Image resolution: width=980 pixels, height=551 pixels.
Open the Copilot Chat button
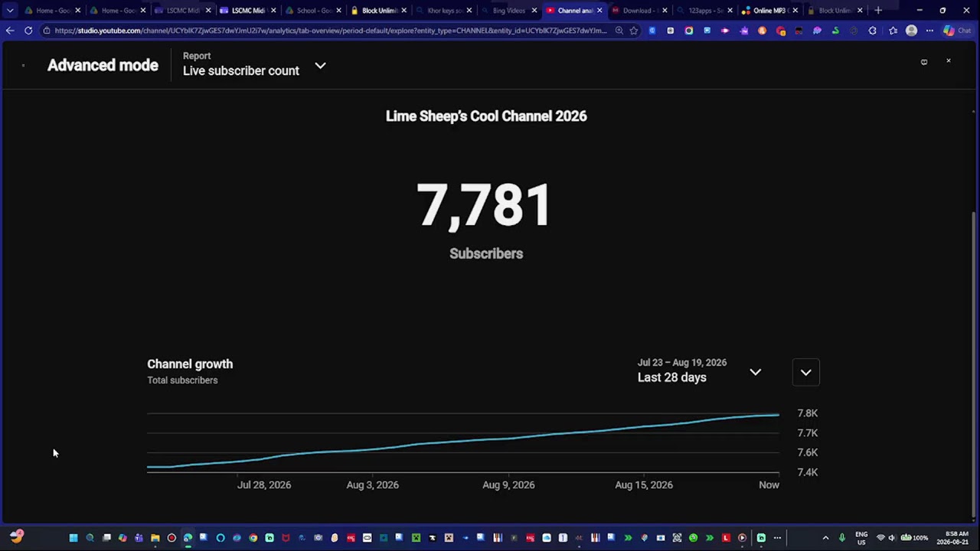point(957,31)
